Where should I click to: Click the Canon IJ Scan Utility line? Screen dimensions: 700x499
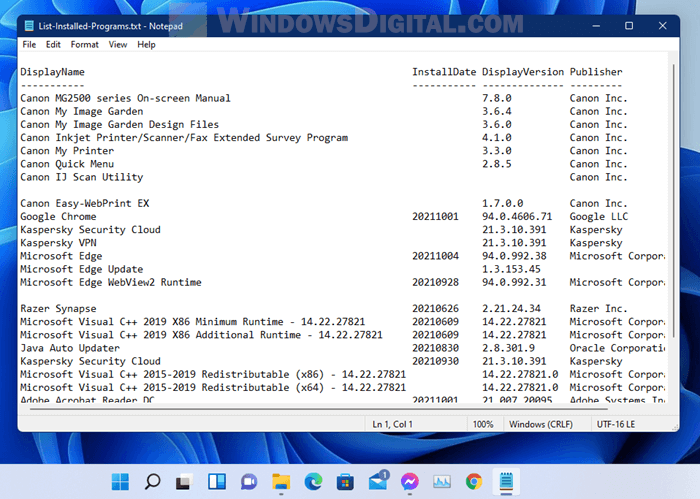coord(82,177)
